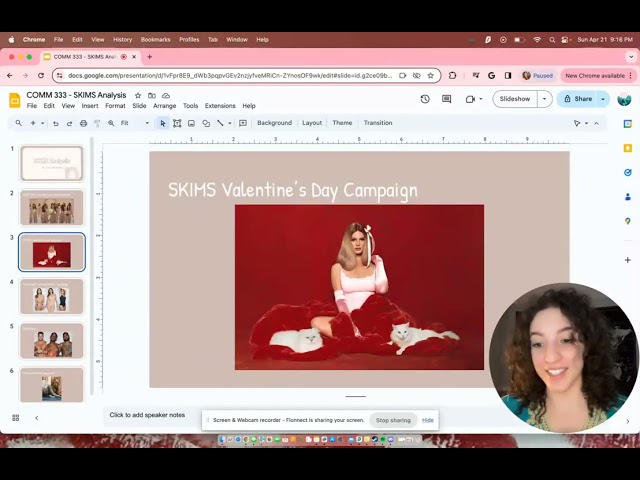Click the Insert image icon
Viewport: 640px width, 480px height.
191,123
